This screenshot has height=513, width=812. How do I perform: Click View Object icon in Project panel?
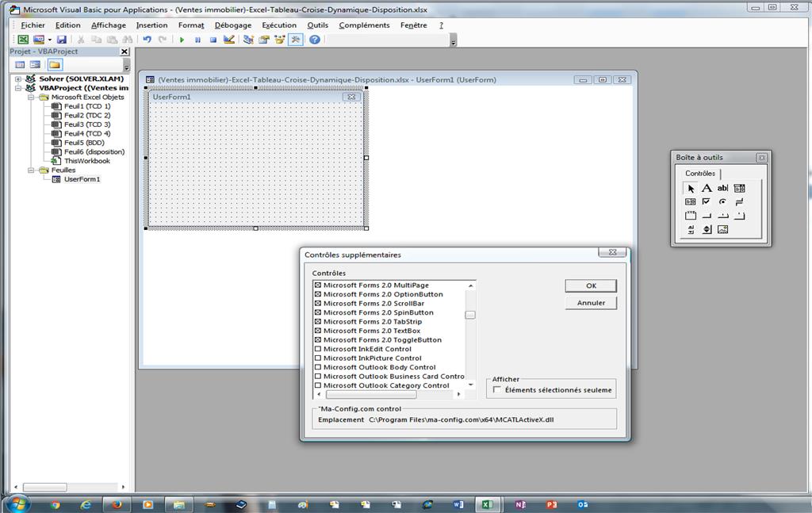[x=35, y=65]
